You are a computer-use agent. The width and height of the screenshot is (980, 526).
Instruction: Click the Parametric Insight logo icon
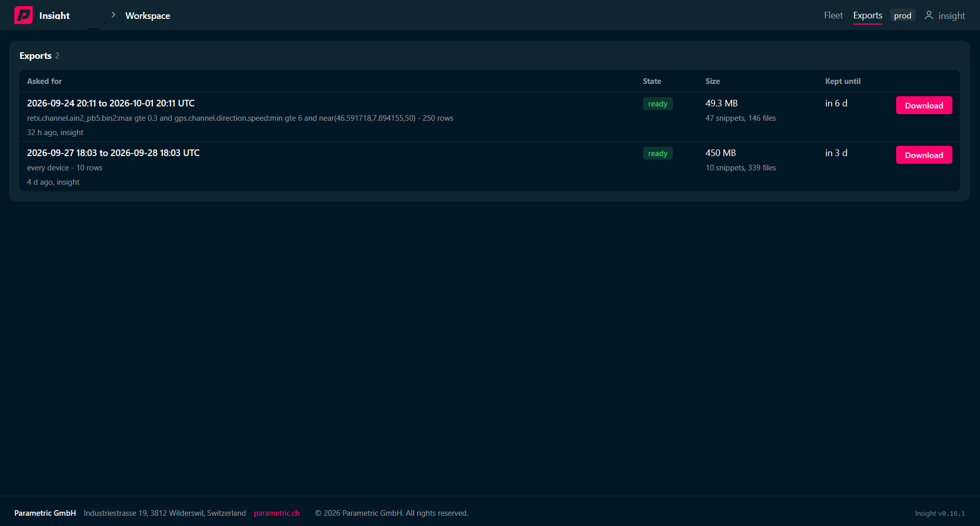pyautogui.click(x=24, y=15)
